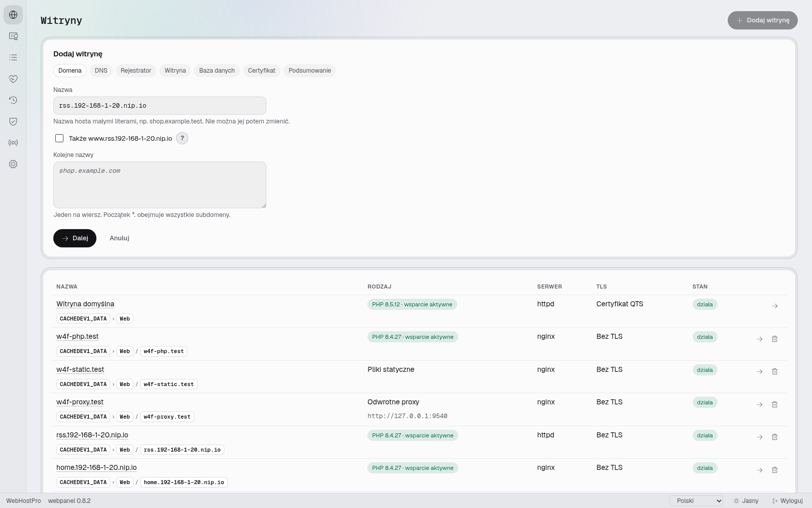812x508 pixels.
Task: Open details arrow for Witryna domyślna row
Action: (774, 306)
